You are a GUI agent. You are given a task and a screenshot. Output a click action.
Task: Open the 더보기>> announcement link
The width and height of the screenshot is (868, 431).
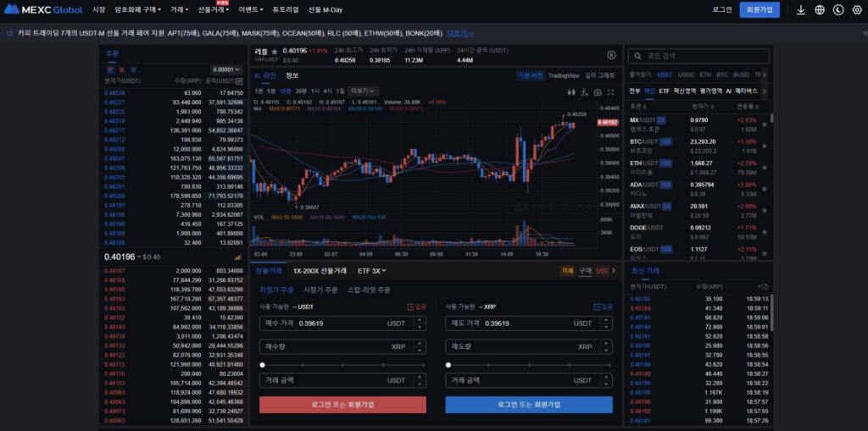[460, 33]
